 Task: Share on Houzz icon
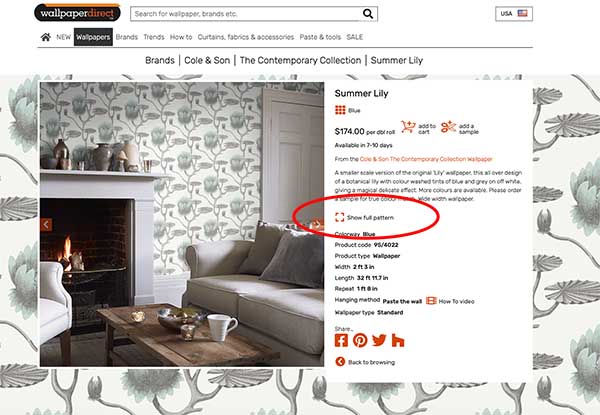point(398,340)
